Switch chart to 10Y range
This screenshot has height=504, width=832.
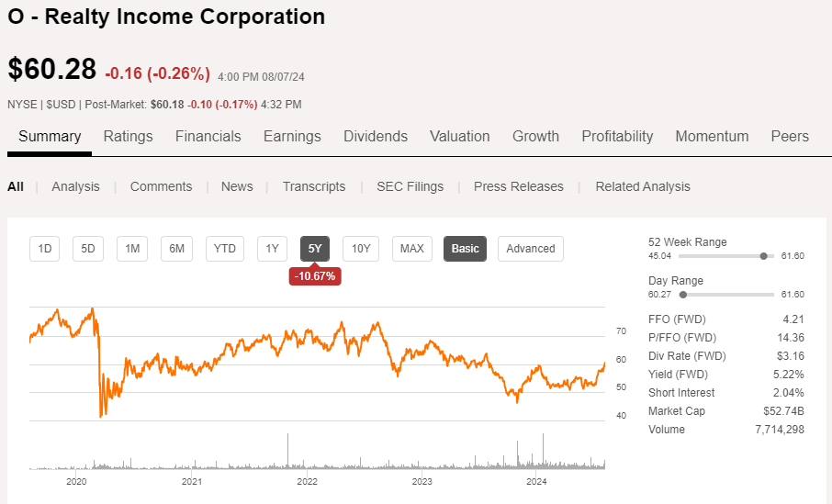click(x=361, y=248)
